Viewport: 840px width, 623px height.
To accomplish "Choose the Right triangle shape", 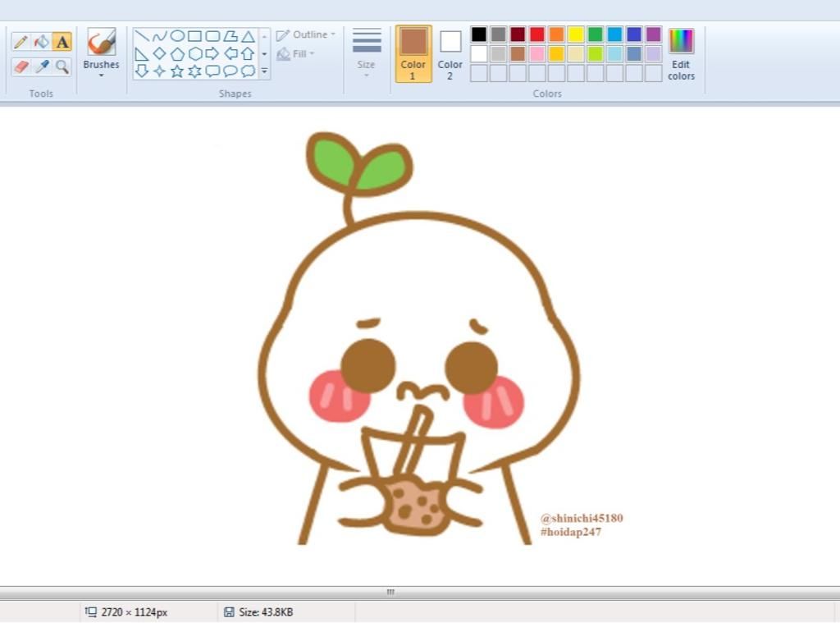I will (x=142, y=53).
